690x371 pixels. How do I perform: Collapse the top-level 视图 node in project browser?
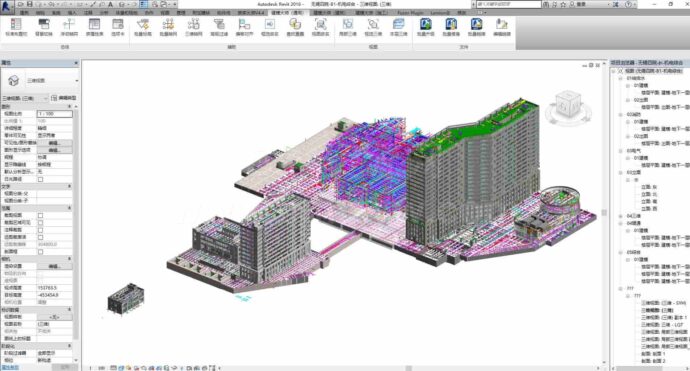pos(614,71)
